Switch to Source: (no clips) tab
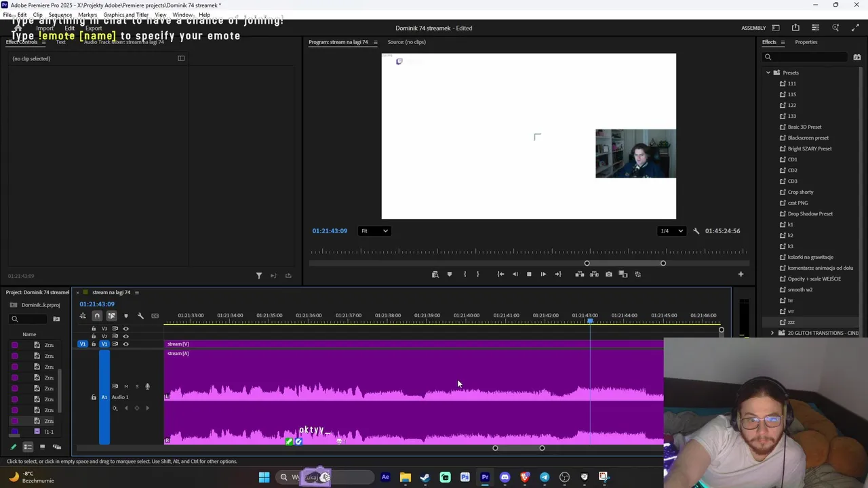 (406, 42)
